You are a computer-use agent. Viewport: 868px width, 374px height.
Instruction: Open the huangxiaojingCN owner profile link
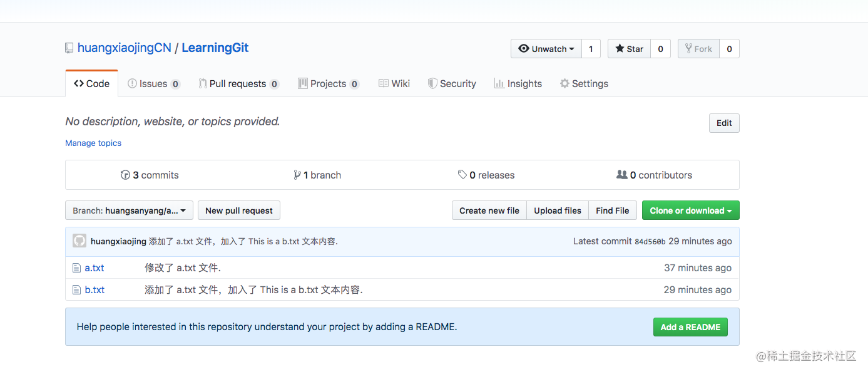(x=124, y=48)
